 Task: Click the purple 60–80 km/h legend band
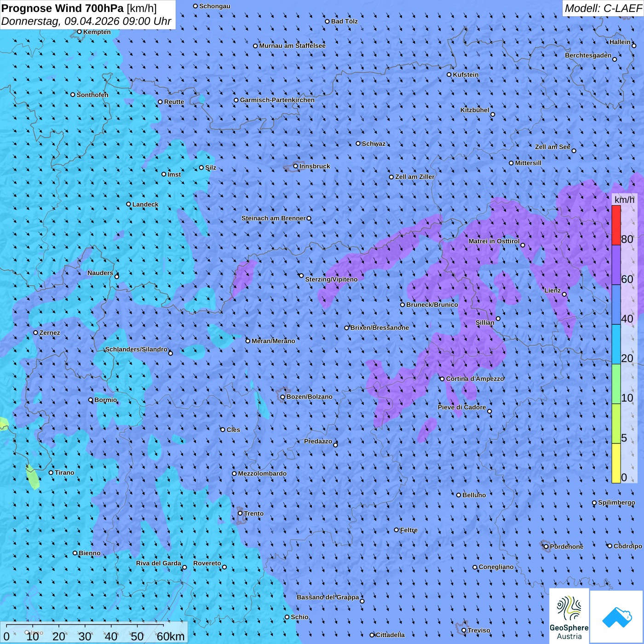[616, 265]
